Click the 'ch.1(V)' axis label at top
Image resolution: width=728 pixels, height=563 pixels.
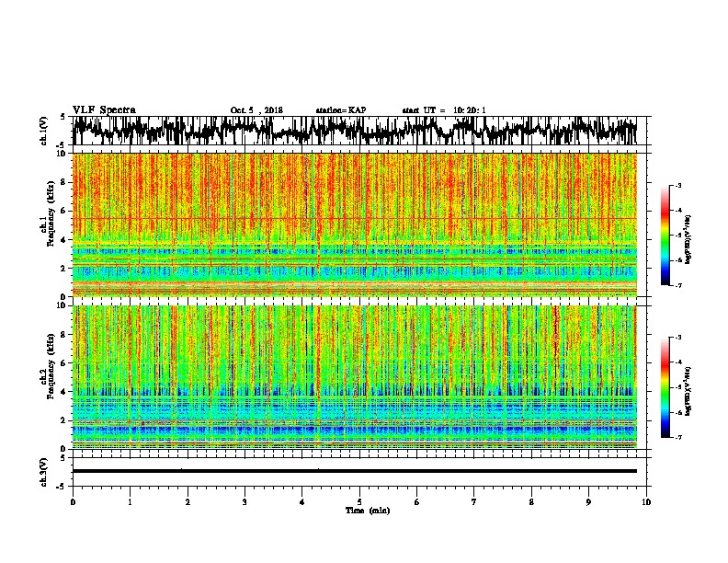[x=44, y=131]
